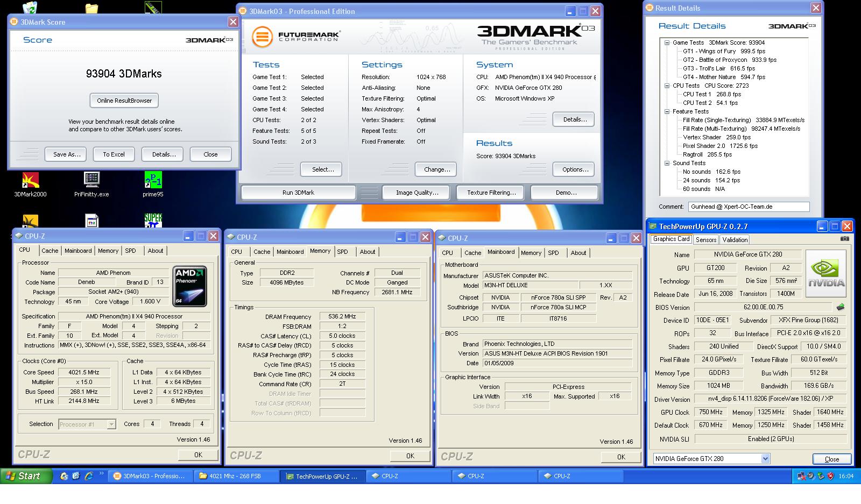Open Internet Explorer from quick launch
The height and width of the screenshot is (504, 861).
click(88, 476)
